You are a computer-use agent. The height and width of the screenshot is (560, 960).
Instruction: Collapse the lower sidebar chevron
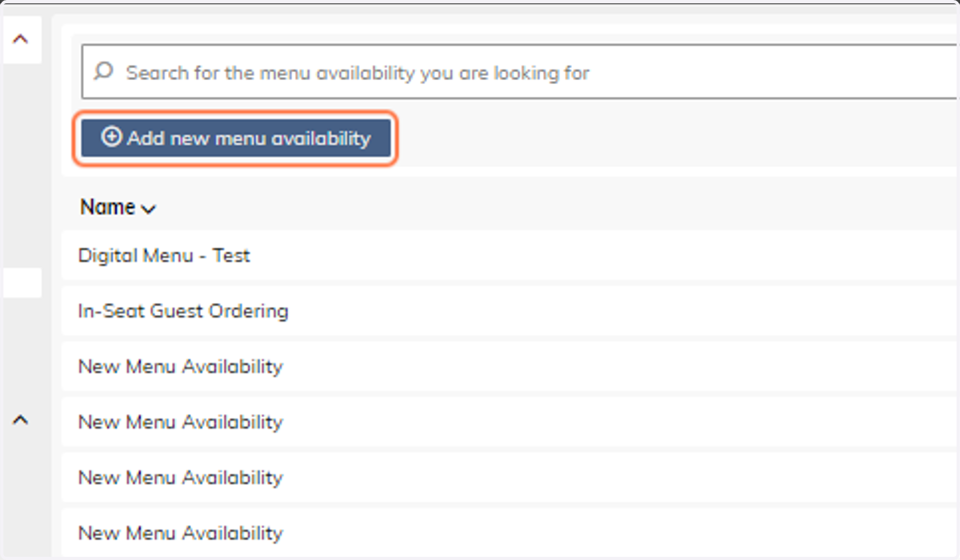click(x=22, y=419)
